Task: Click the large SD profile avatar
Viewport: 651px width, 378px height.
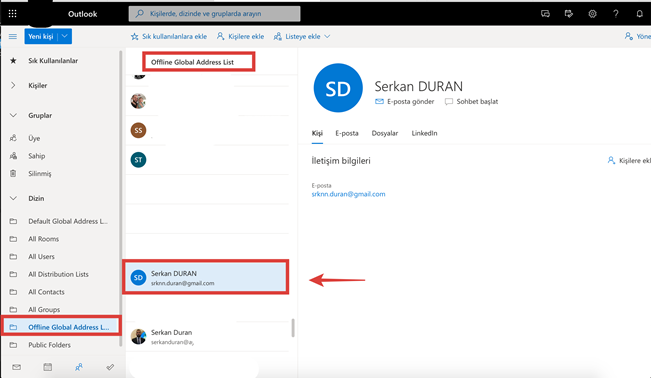Action: coord(338,88)
